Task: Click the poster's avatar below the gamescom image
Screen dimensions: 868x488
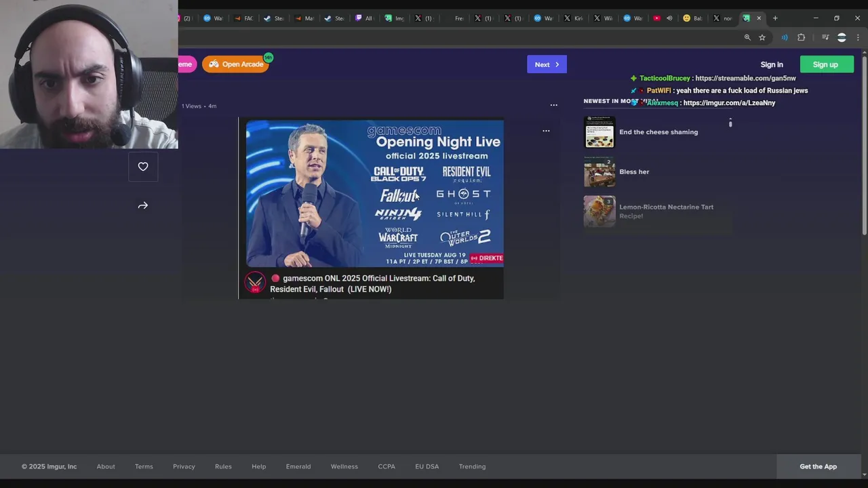Action: point(255,283)
